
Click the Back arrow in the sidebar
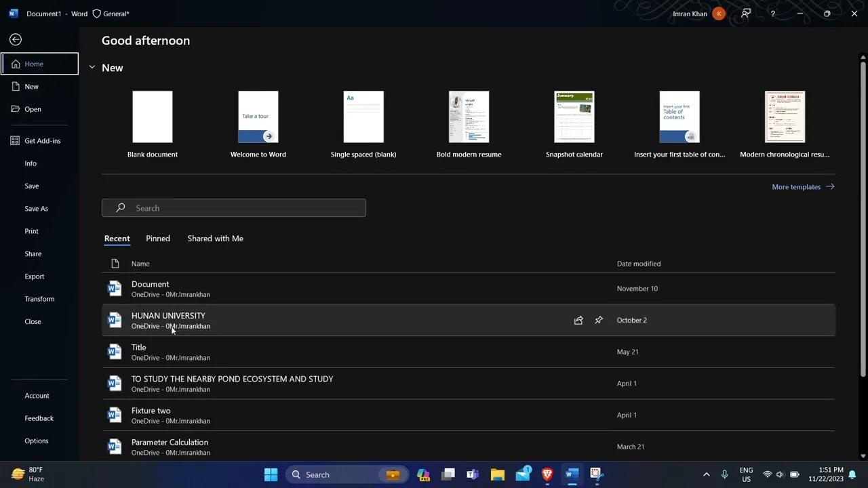(x=15, y=39)
